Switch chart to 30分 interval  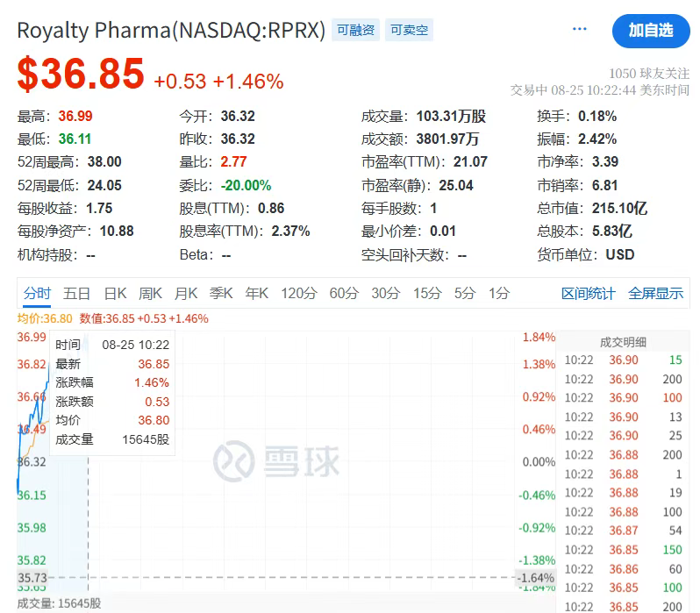pos(386,294)
